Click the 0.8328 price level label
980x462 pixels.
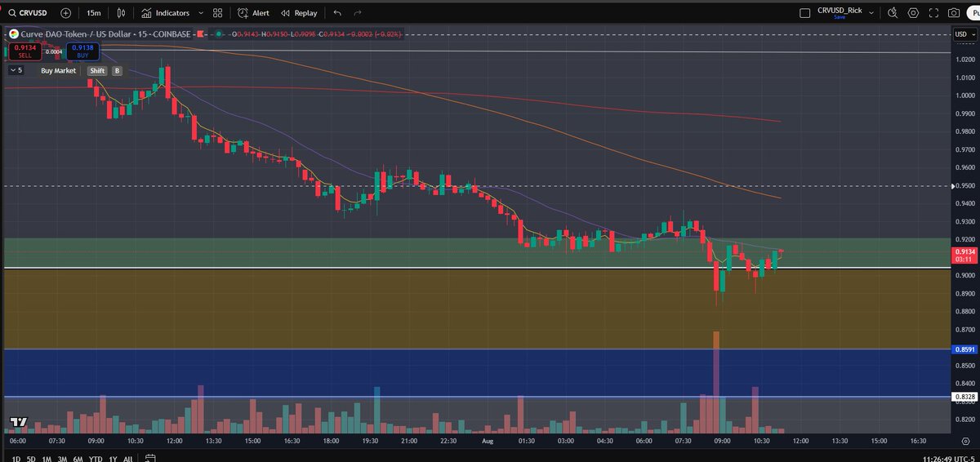[964, 397]
